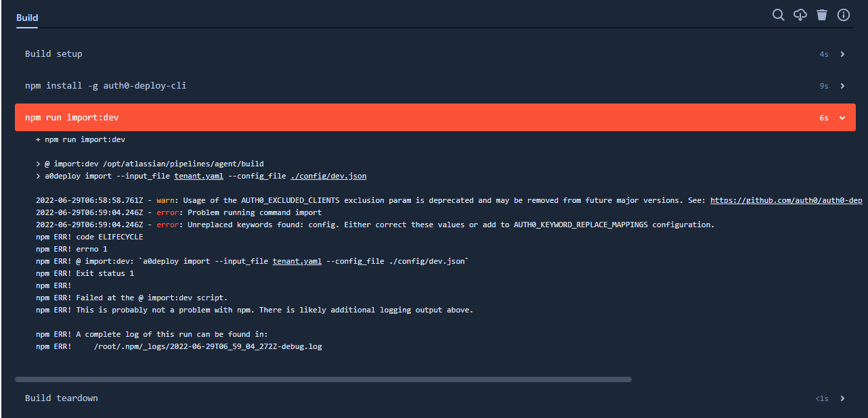Viewport: 868px width, 418px height.
Task: Click the 'npm ERR! errno 1' line
Action: pos(72,249)
